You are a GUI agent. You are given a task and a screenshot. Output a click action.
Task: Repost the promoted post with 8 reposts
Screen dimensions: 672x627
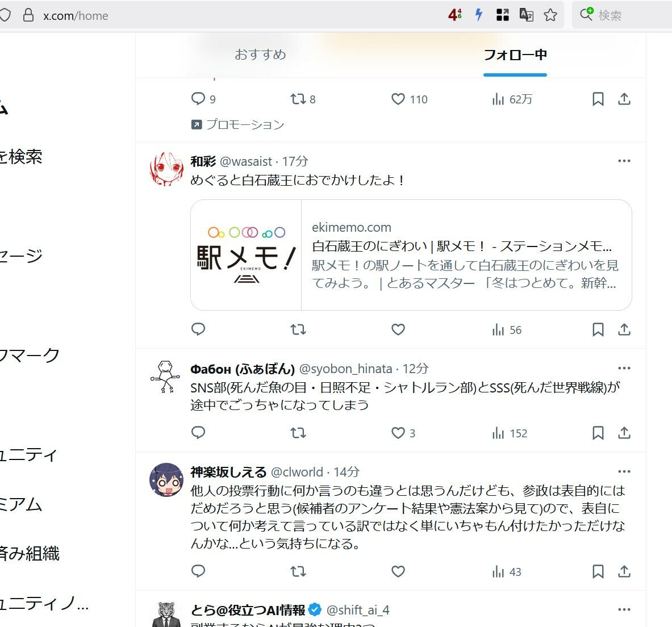[x=303, y=99]
